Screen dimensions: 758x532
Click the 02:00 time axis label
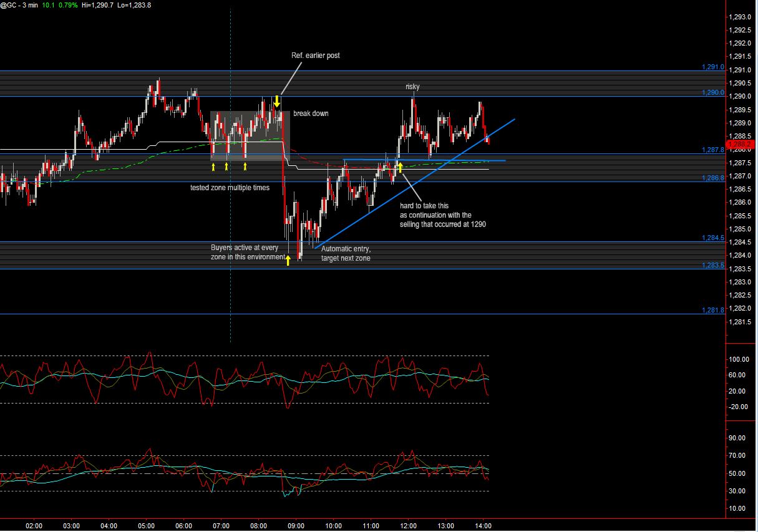click(34, 526)
